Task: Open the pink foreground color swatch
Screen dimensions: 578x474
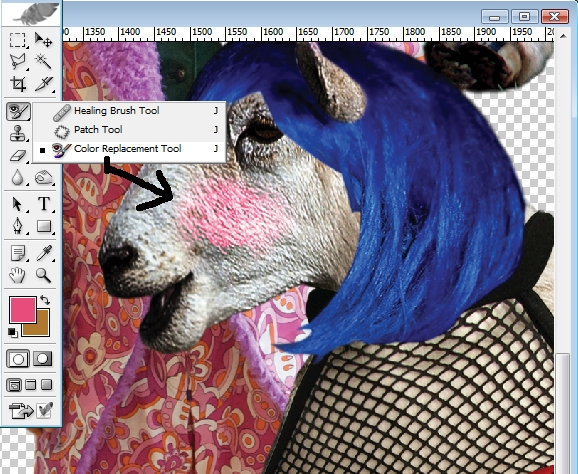Action: click(x=23, y=310)
